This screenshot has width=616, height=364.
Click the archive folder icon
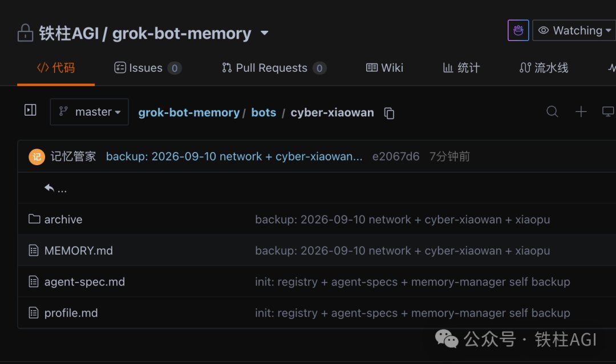pyautogui.click(x=34, y=219)
